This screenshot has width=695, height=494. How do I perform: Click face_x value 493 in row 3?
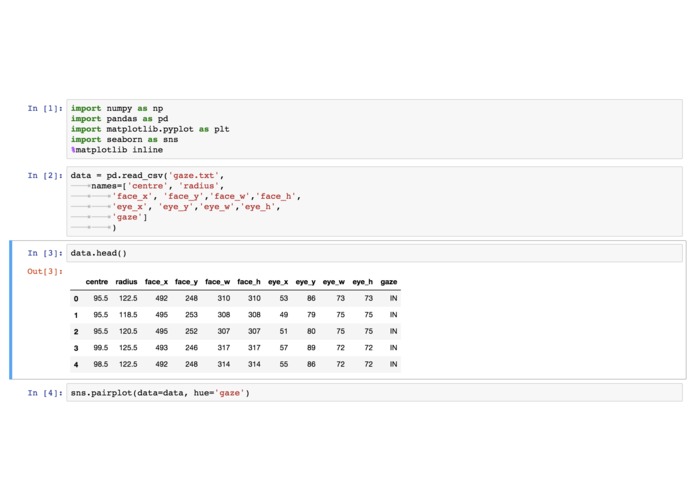161,347
